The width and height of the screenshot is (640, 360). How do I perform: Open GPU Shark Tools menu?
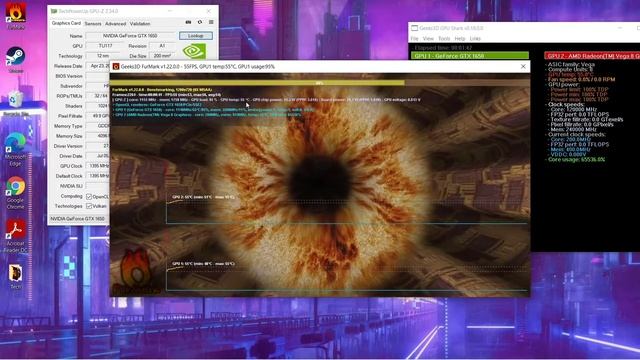pos(444,38)
